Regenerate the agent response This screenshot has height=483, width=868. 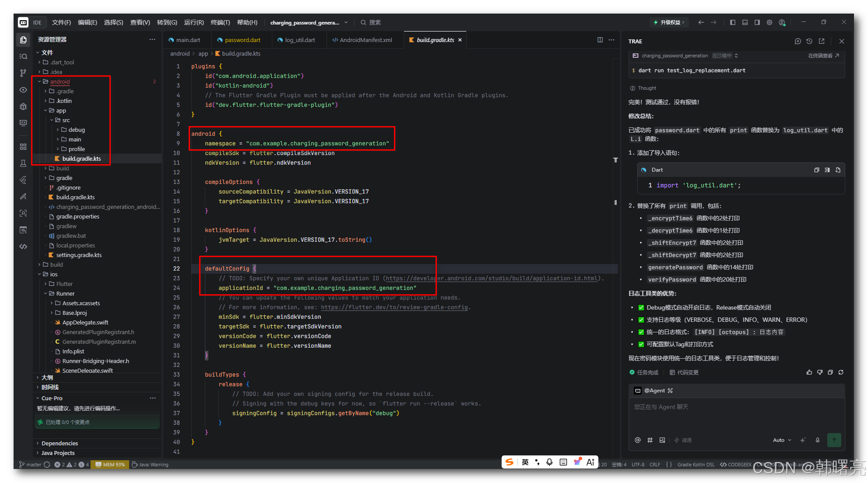click(841, 372)
